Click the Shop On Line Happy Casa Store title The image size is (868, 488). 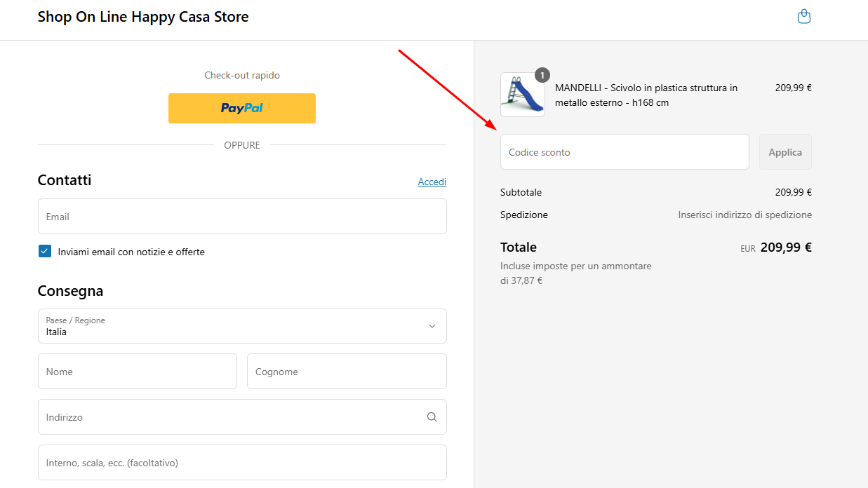143,17
